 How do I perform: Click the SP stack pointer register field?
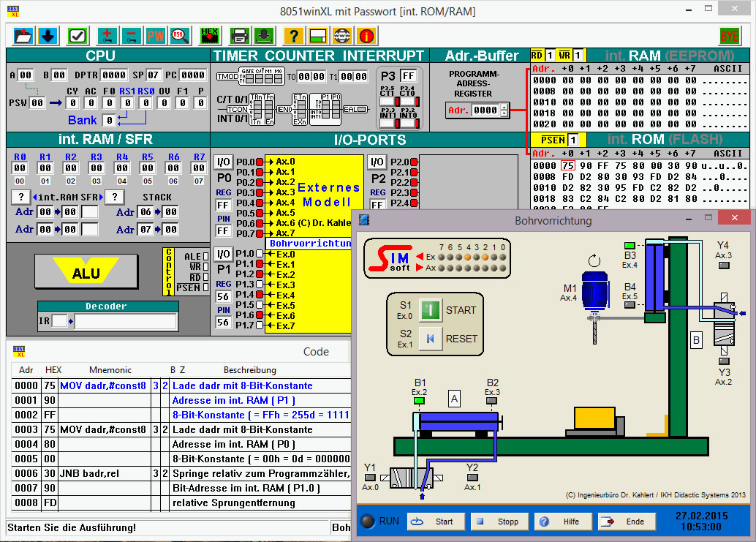[x=154, y=75]
